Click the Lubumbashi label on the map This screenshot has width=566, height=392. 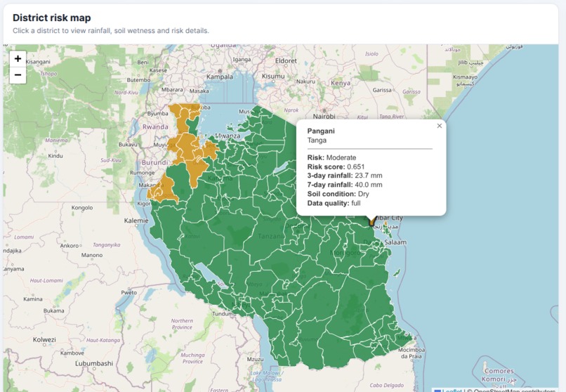[94, 363]
